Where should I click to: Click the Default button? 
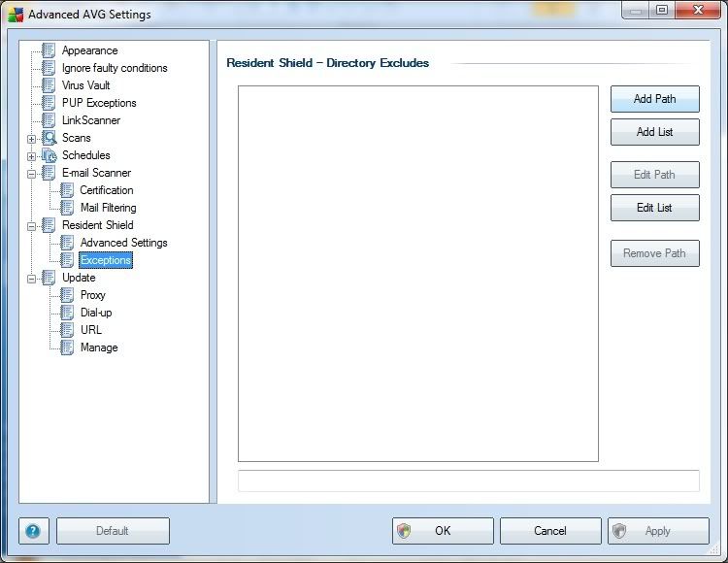(x=113, y=531)
